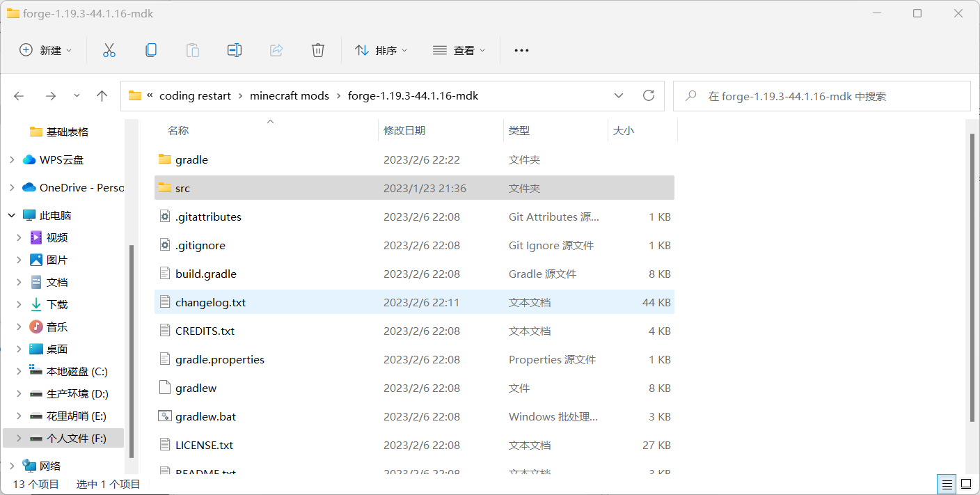Expand the 视频 folder node
Viewport: 980px width, 495px height.
click(19, 237)
